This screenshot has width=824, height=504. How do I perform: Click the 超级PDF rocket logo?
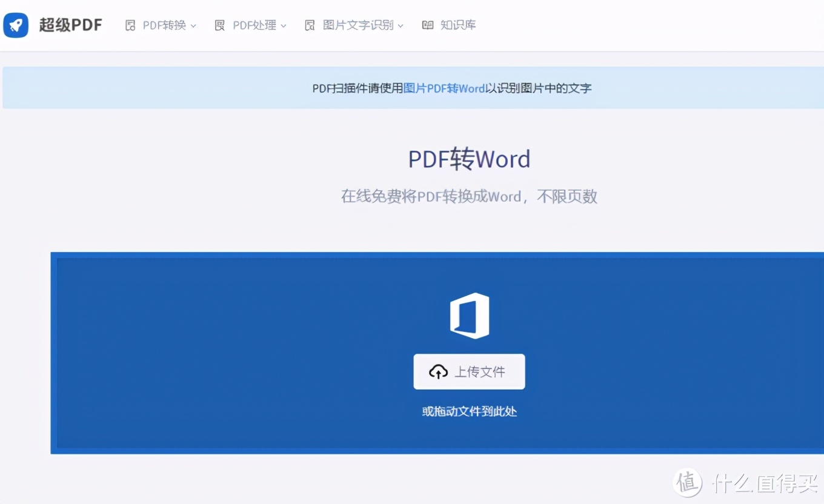[16, 25]
